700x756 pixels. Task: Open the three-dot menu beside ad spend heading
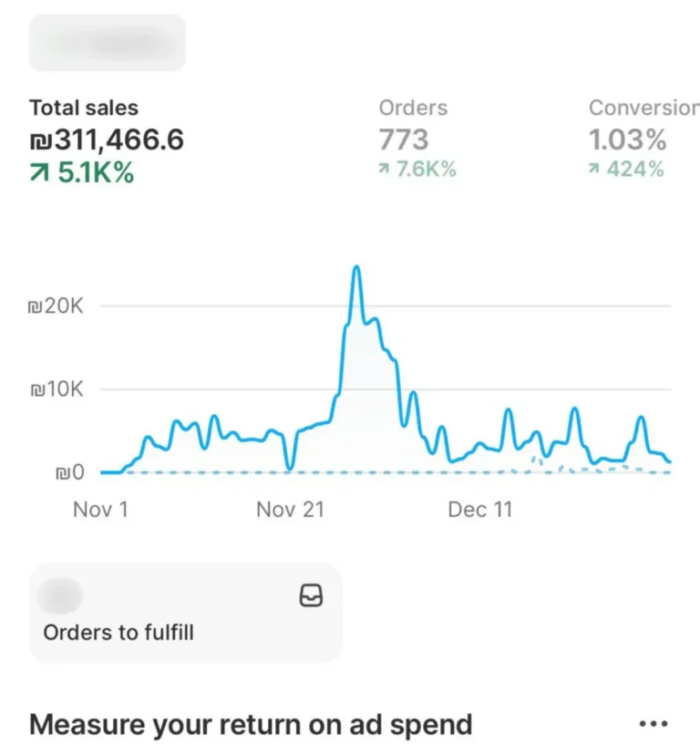tap(654, 724)
